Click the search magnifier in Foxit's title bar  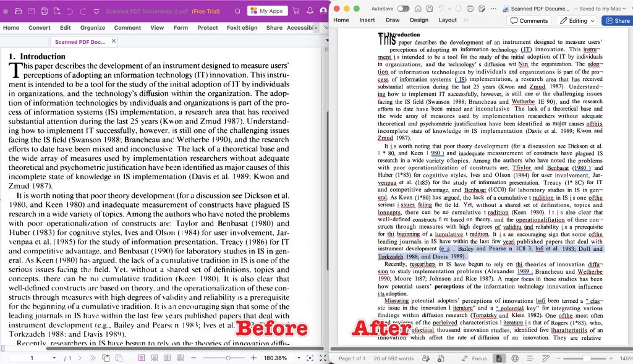[x=238, y=11]
